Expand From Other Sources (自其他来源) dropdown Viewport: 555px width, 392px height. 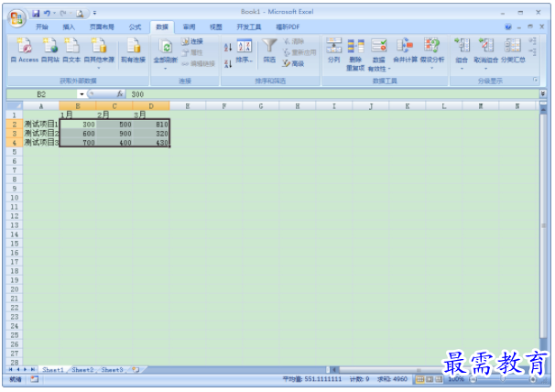99,68
